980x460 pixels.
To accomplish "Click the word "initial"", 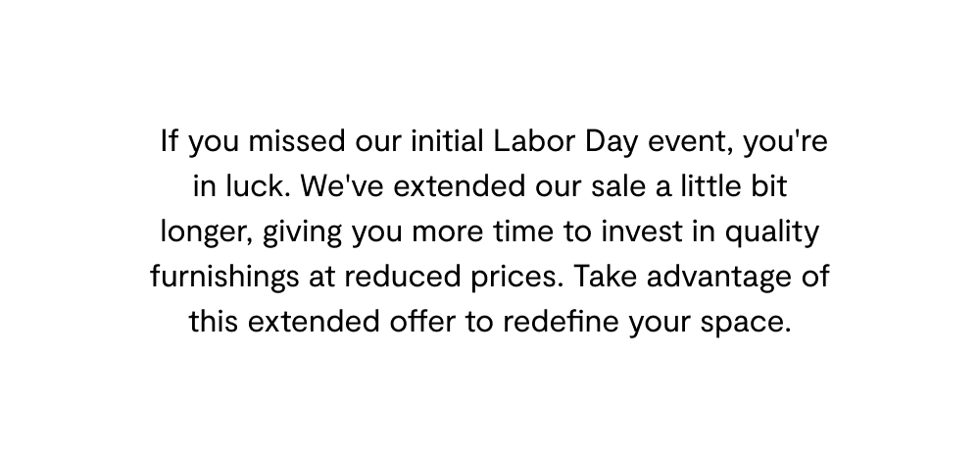I will 447,141.
